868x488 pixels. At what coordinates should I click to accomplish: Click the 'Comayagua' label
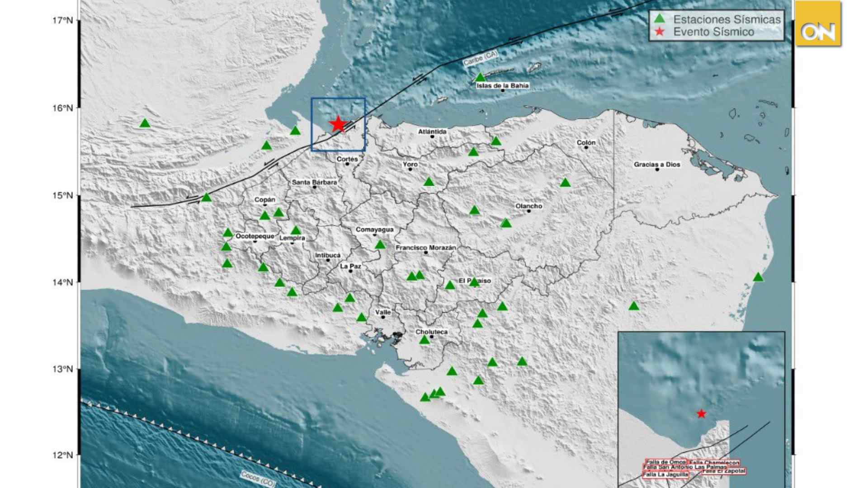tap(374, 230)
